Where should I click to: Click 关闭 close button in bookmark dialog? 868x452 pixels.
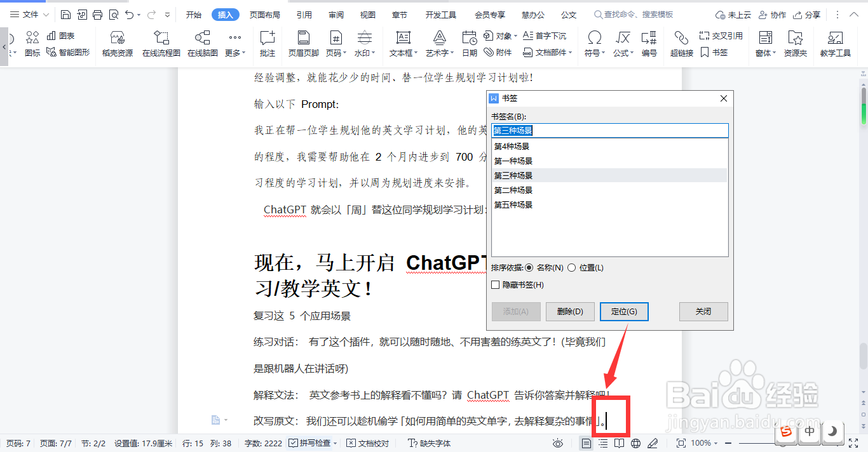click(x=703, y=312)
